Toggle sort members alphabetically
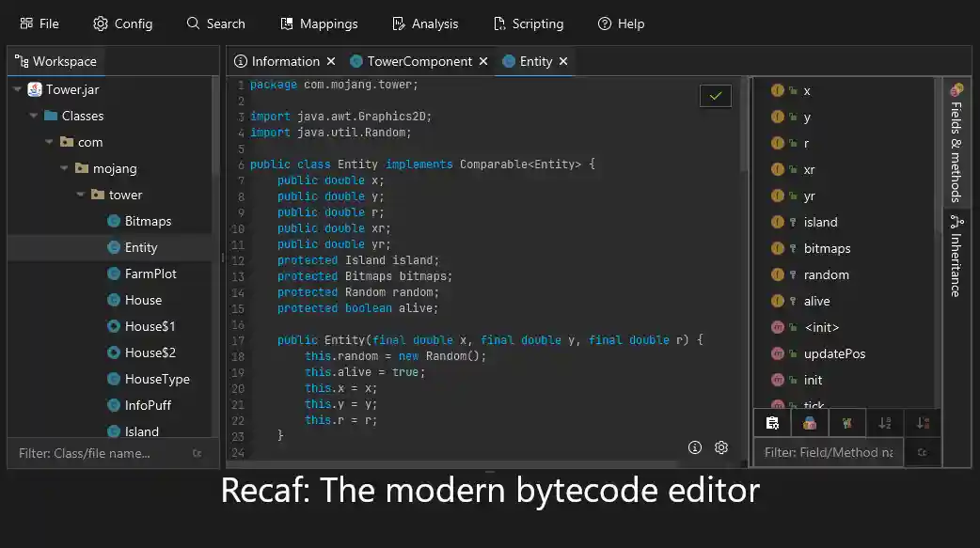 coord(885,423)
